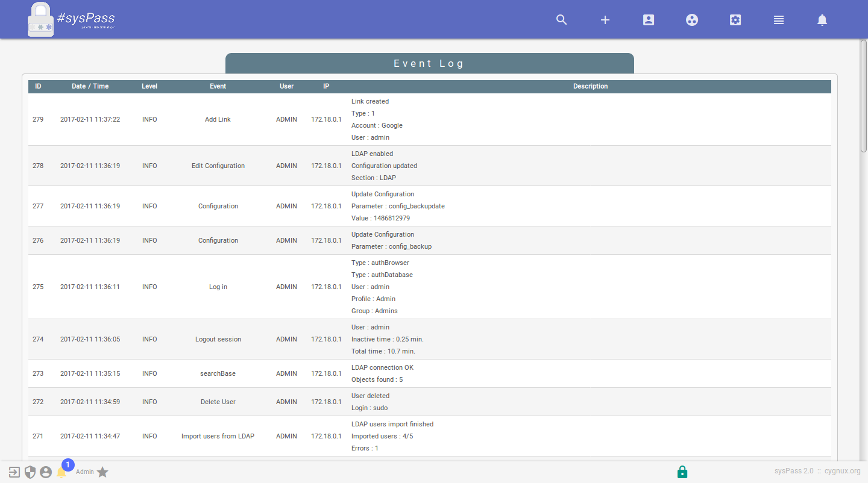Click the sysPass 2.0 footer link
Viewport: 868px width, 483px height.
794,471
